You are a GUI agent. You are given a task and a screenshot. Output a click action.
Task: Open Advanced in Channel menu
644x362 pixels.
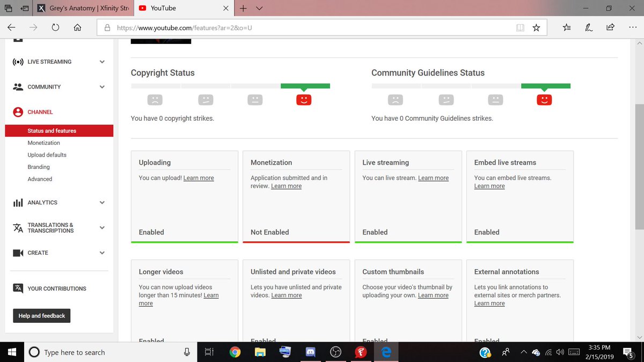click(40, 179)
